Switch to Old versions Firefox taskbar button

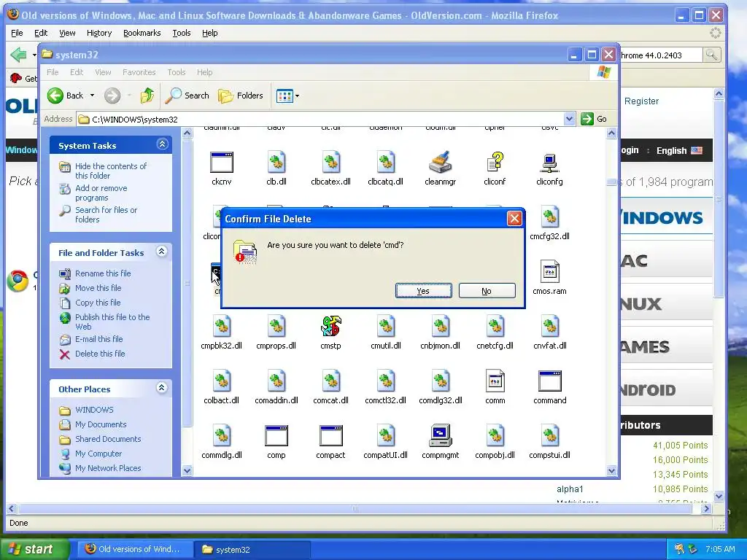135,550
